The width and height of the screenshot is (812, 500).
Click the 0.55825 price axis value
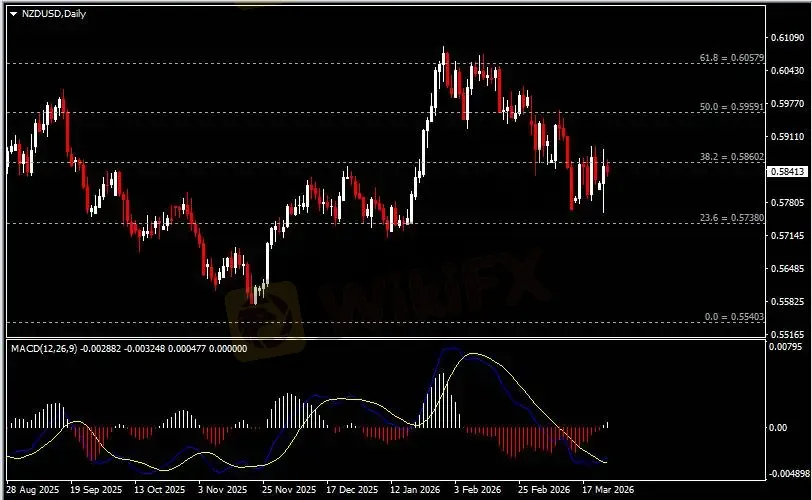(x=787, y=301)
